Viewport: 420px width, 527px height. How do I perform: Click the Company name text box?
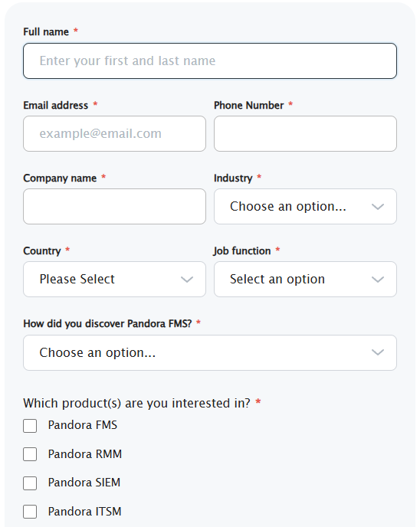[114, 206]
